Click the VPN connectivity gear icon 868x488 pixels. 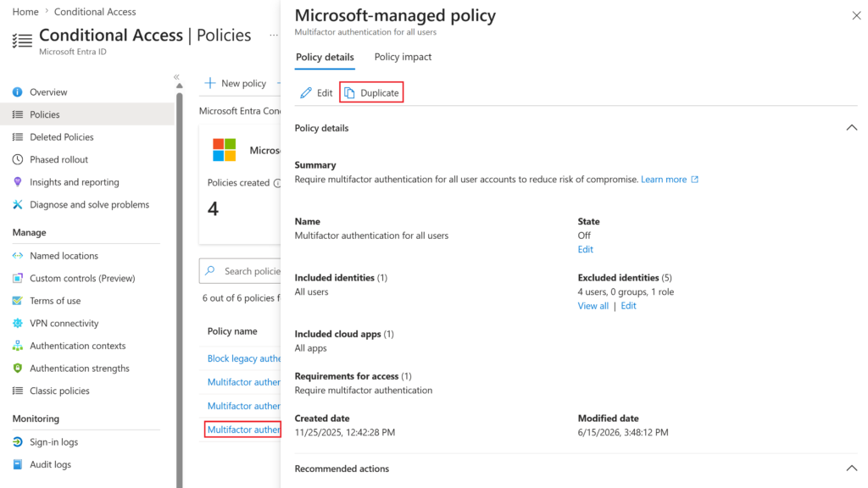[x=18, y=323]
